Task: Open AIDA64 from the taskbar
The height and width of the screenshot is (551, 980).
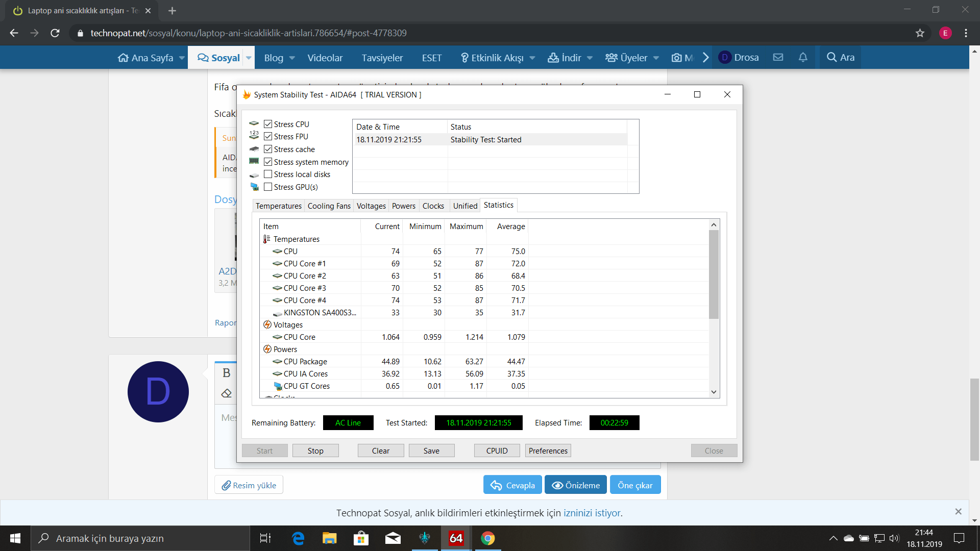Action: click(456, 538)
